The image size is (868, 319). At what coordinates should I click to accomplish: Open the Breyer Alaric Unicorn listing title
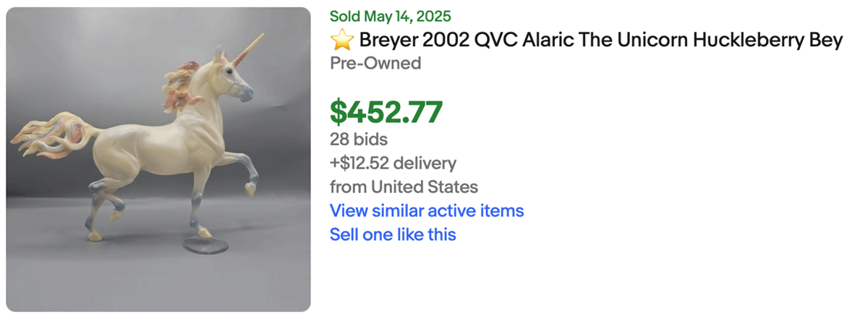point(600,41)
